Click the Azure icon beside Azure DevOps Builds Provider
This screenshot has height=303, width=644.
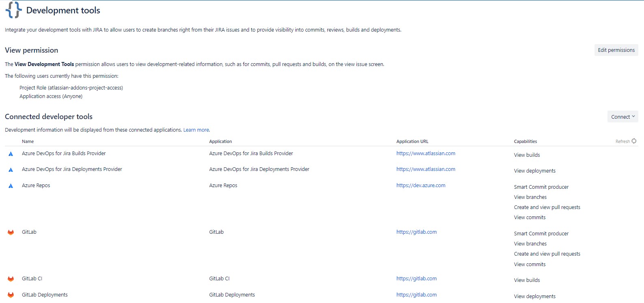[11, 154]
